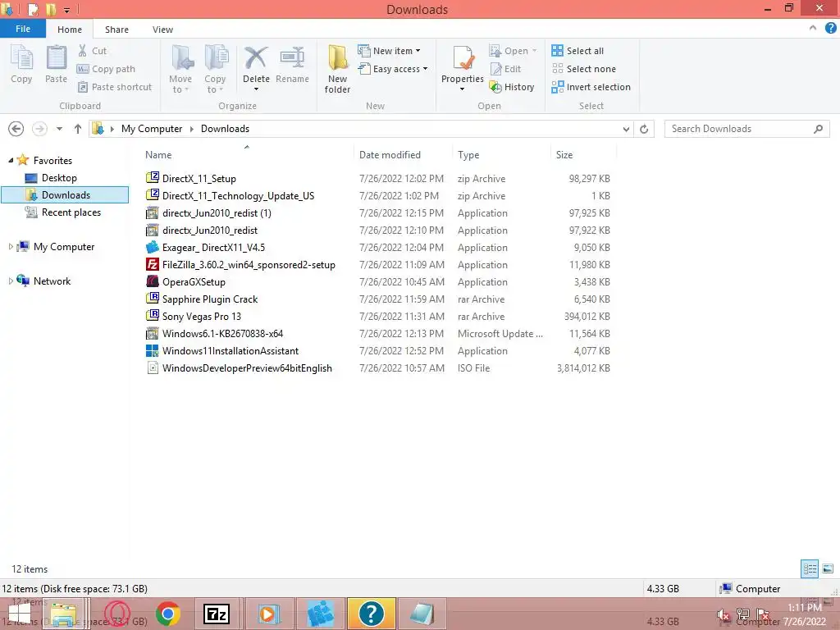
Task: Click the muted volume tray icon
Action: click(x=724, y=614)
